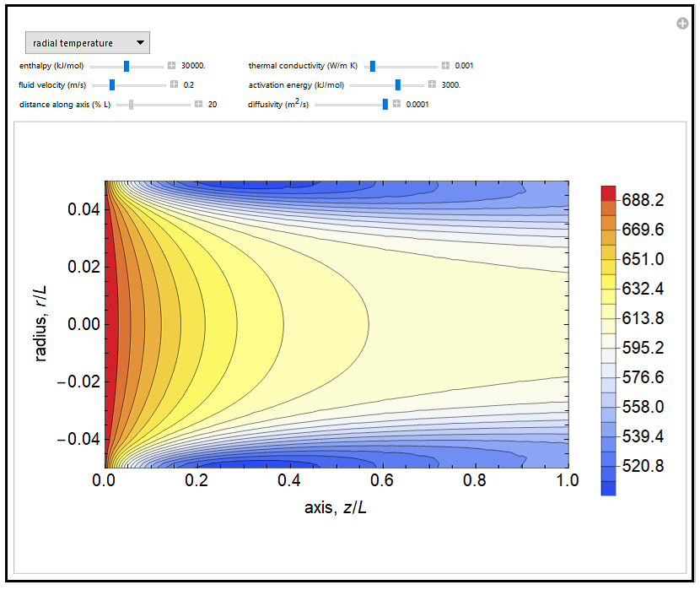Viewport: 700px width, 590px height.
Task: Expand diffusivity slider controls with plus icon
Action: pos(396,105)
